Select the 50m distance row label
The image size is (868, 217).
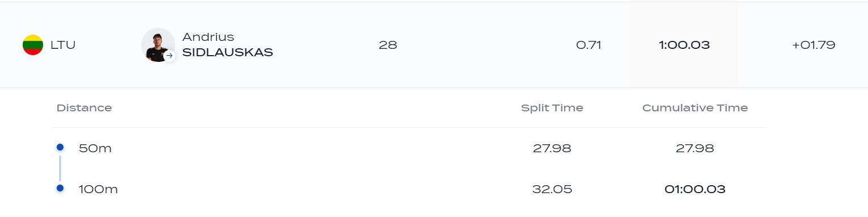(95, 149)
